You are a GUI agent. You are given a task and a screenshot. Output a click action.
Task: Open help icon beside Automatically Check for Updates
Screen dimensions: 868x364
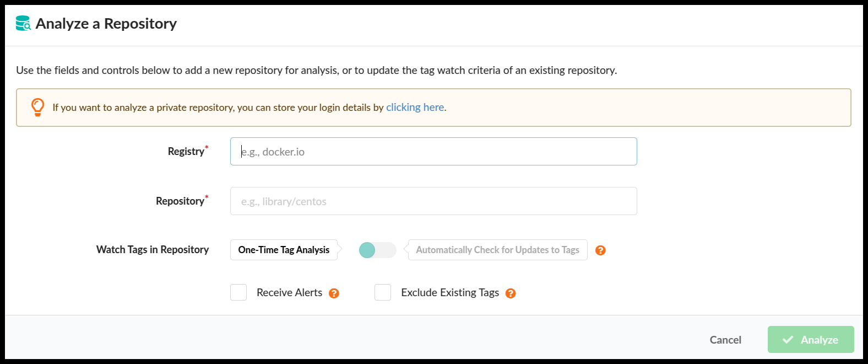coord(600,250)
